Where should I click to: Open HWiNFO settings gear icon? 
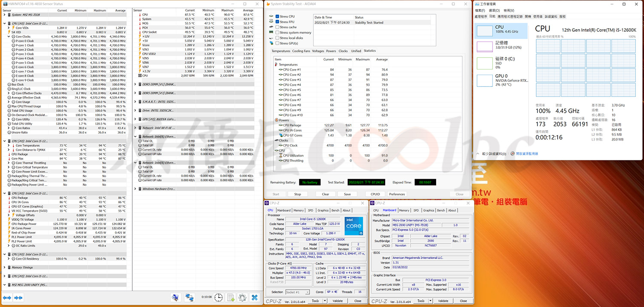pyautogui.click(x=243, y=297)
